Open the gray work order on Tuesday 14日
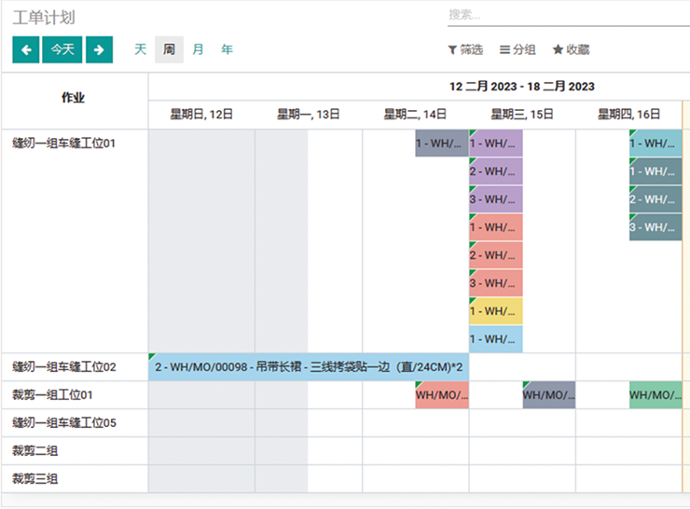This screenshot has width=690, height=509. pyautogui.click(x=441, y=143)
